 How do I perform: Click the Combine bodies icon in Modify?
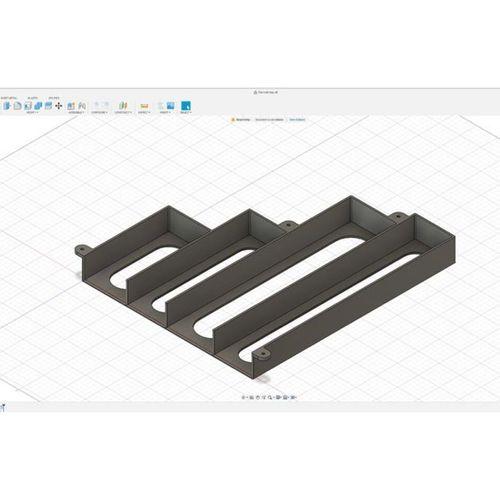coord(38,106)
